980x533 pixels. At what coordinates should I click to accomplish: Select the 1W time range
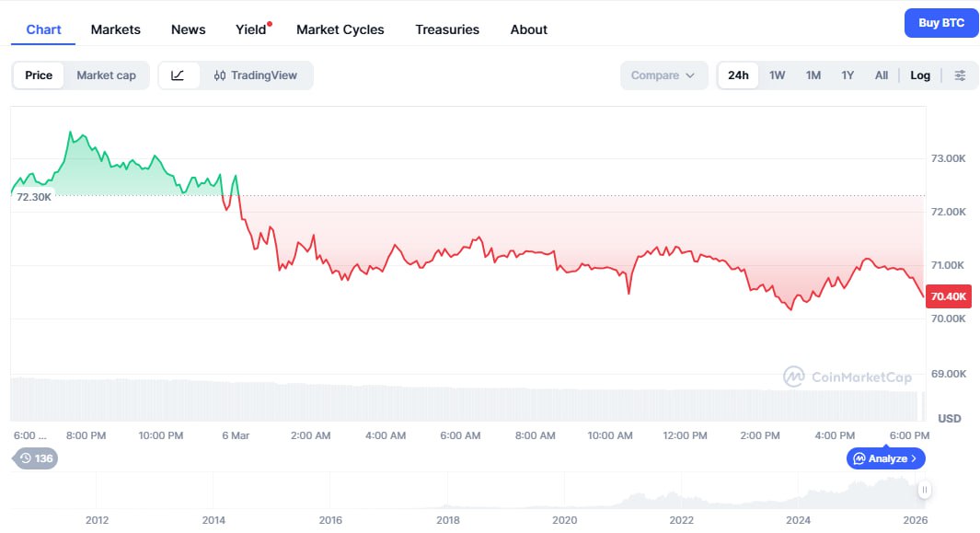coord(778,75)
